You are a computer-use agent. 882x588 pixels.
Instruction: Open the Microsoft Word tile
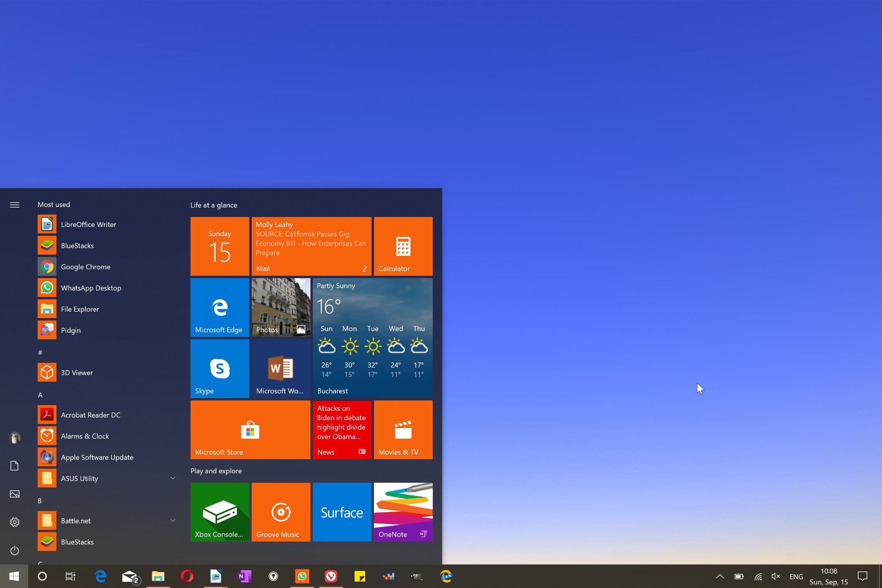[281, 369]
